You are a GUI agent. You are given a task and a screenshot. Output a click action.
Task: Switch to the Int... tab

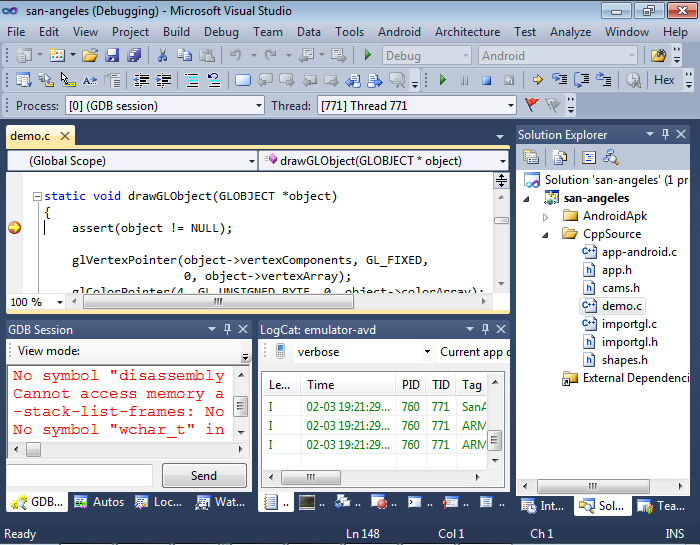pyautogui.click(x=542, y=506)
